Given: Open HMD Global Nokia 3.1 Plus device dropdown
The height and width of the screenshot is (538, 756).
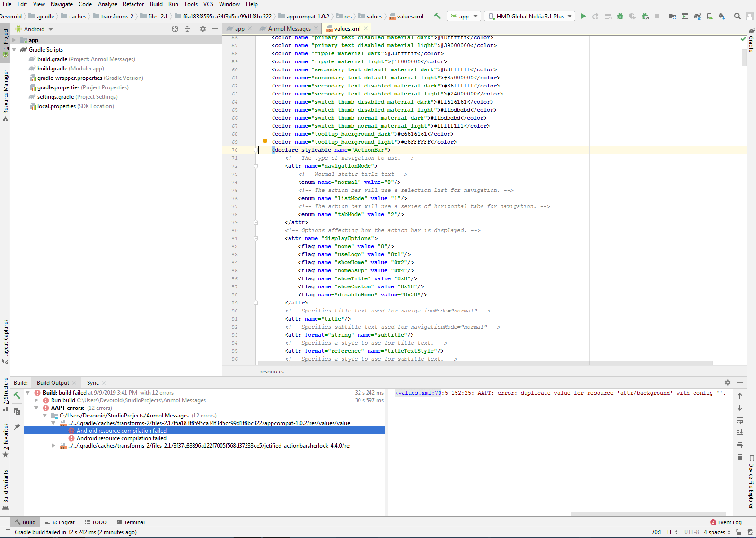Looking at the screenshot, I should point(529,16).
